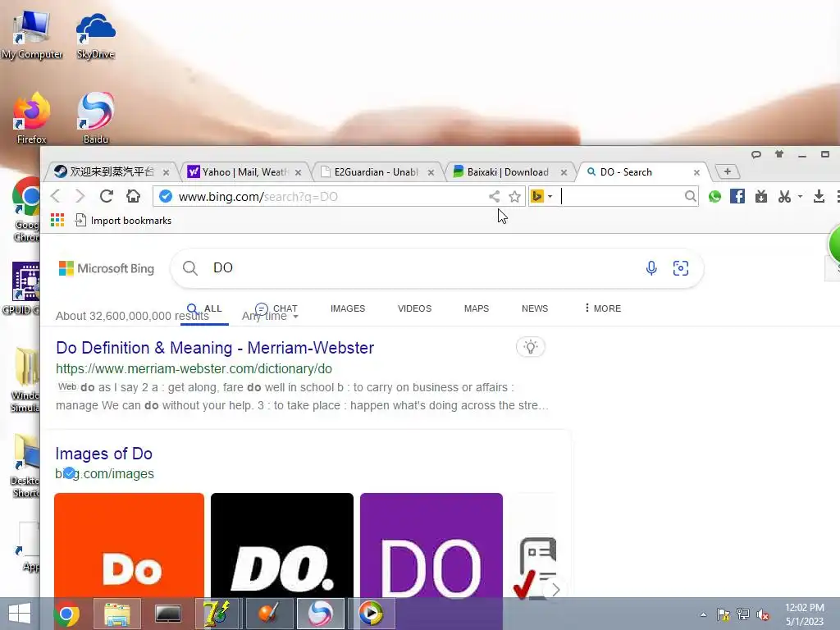Screen dimensions: 840x630
Task: Open the SkyDrive desktop shortcut
Action: pyautogui.click(x=95, y=34)
